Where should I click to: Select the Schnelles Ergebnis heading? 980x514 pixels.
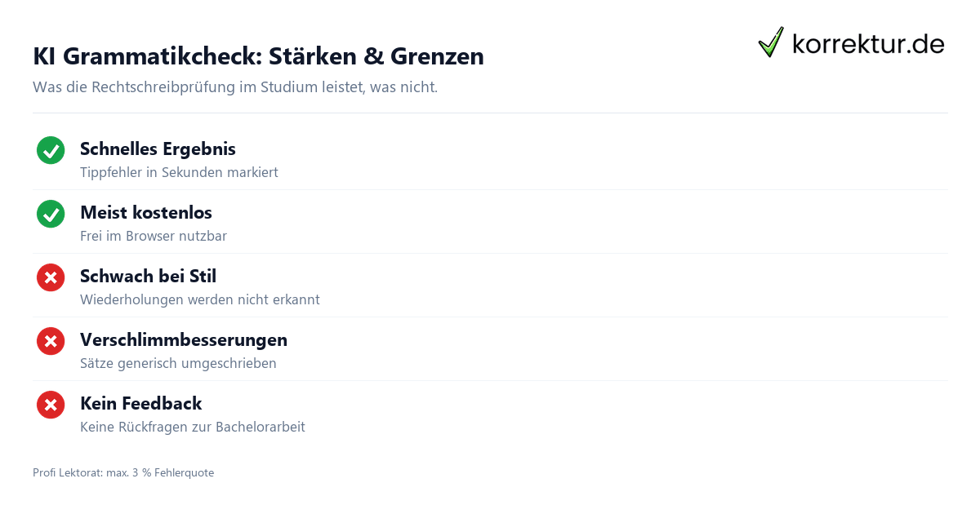coord(158,149)
